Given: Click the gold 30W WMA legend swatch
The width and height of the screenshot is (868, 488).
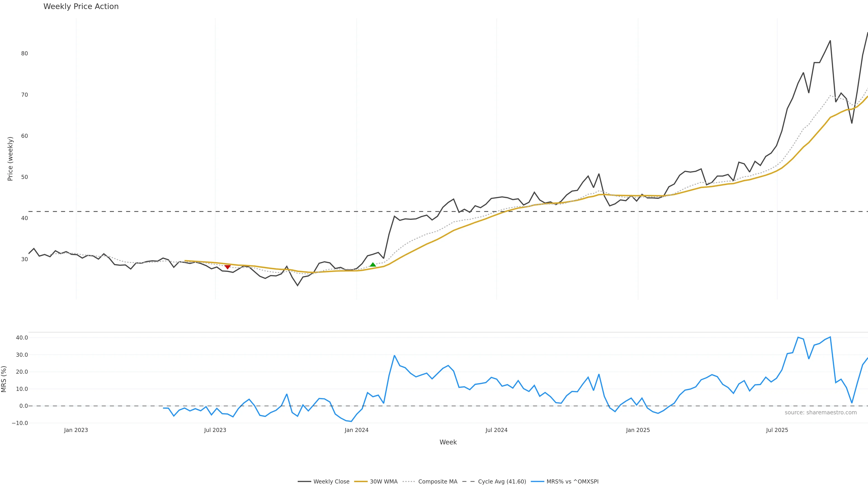Looking at the screenshot, I should [361, 482].
